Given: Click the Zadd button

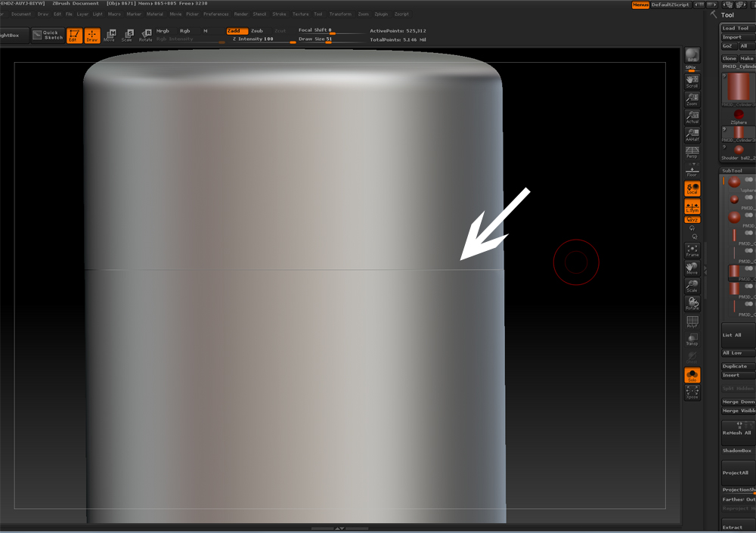Looking at the screenshot, I should click(x=237, y=31).
